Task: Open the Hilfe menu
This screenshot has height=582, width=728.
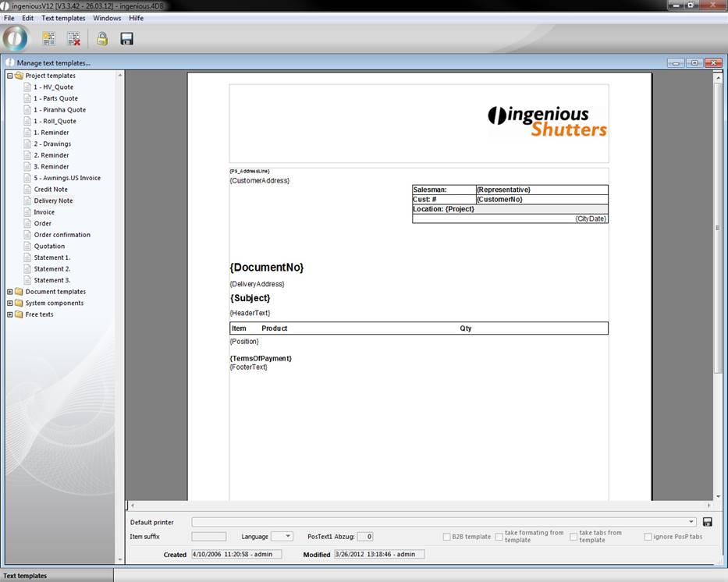Action: pyautogui.click(x=136, y=18)
